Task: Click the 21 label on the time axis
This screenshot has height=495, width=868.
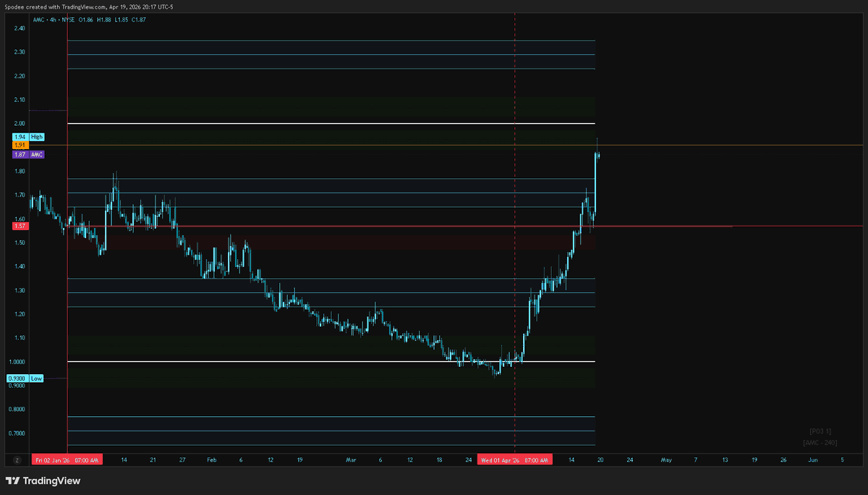Action: click(x=153, y=460)
